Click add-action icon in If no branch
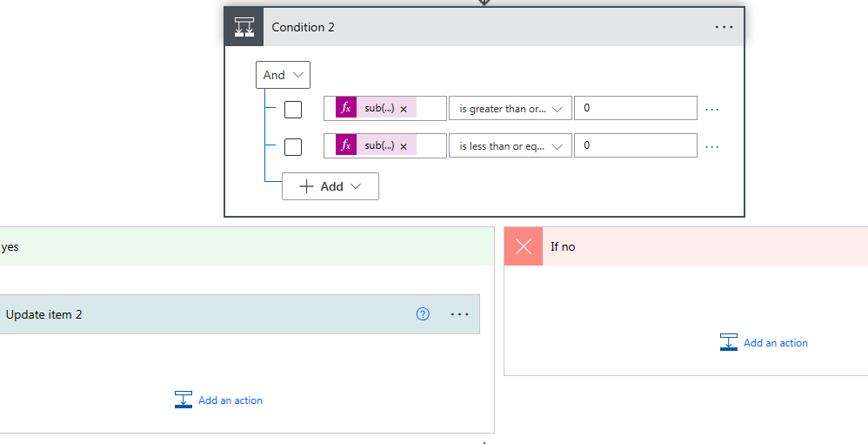 click(729, 342)
